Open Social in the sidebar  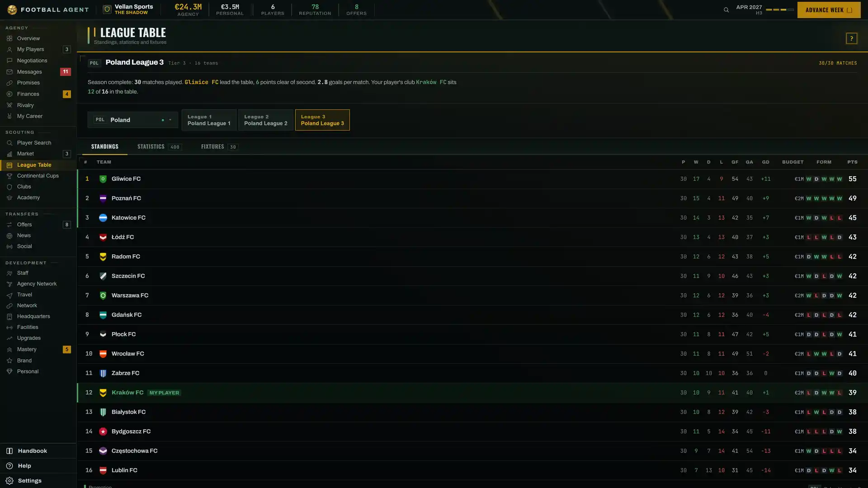tap(38, 246)
